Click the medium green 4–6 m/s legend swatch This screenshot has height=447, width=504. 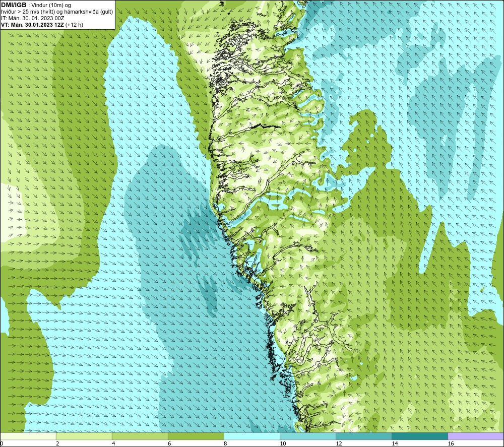pos(140,436)
